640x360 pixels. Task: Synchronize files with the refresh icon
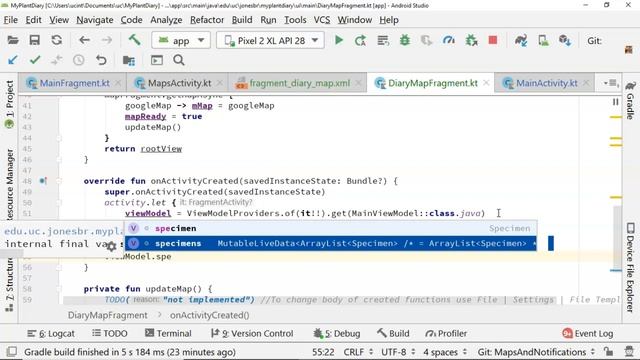[x=57, y=40]
